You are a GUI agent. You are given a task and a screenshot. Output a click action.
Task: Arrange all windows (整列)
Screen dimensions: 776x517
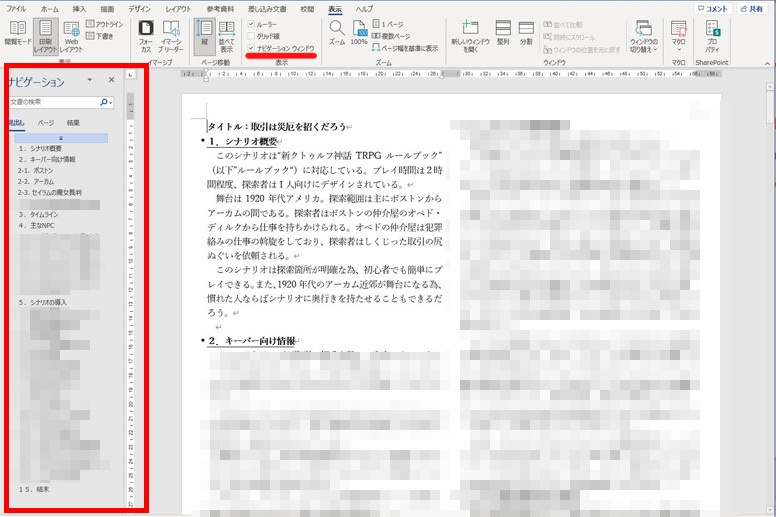tap(503, 33)
